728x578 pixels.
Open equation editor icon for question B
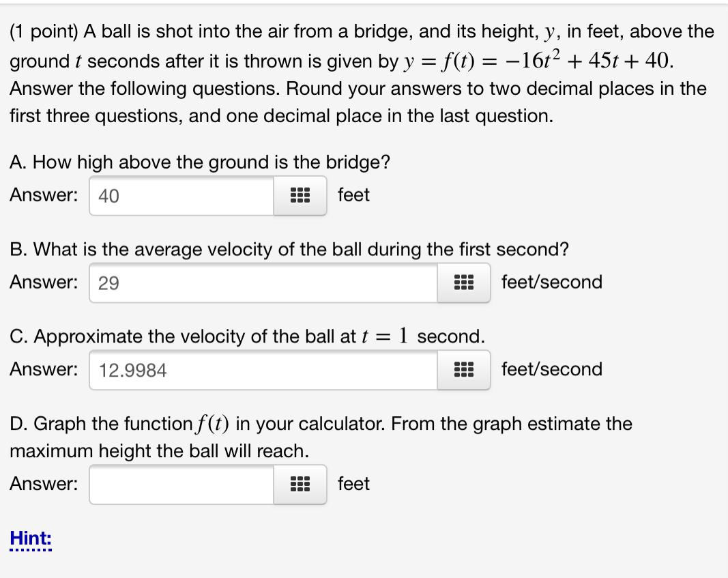pos(463,283)
